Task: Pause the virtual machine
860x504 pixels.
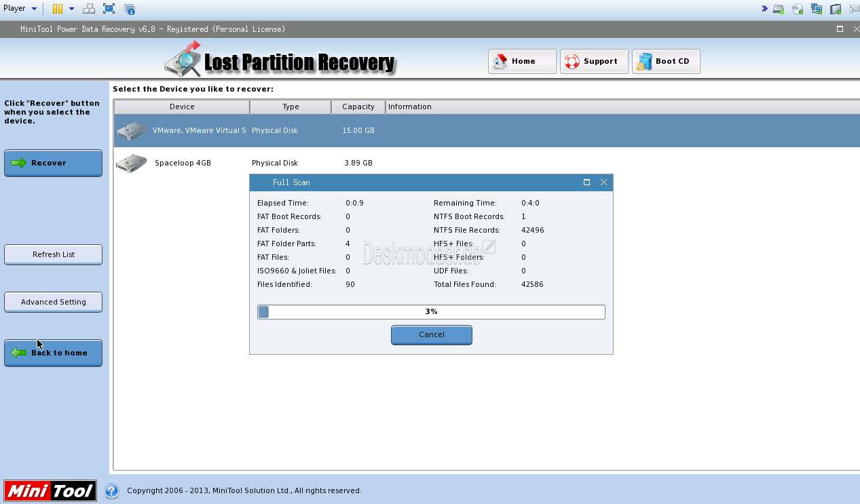Action: [58, 9]
